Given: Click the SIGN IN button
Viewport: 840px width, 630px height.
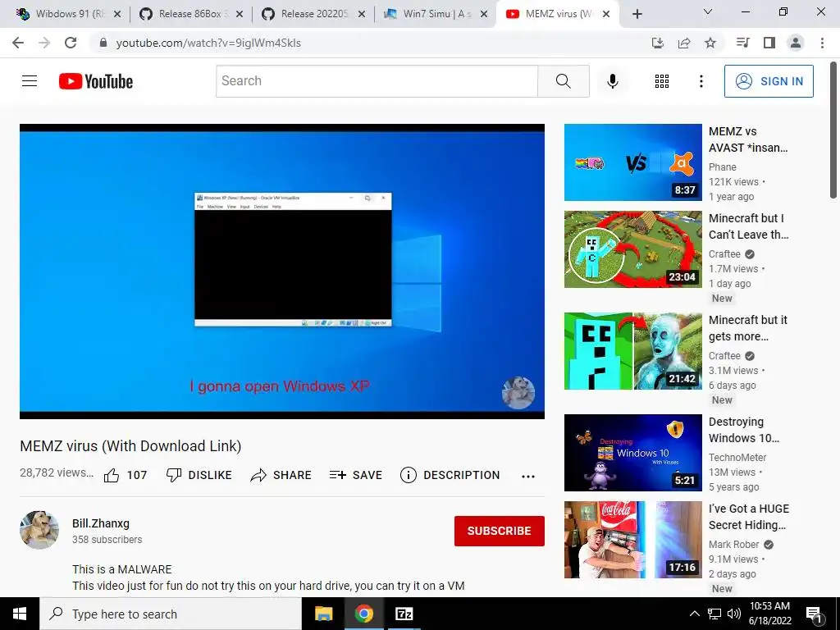Looking at the screenshot, I should [769, 81].
